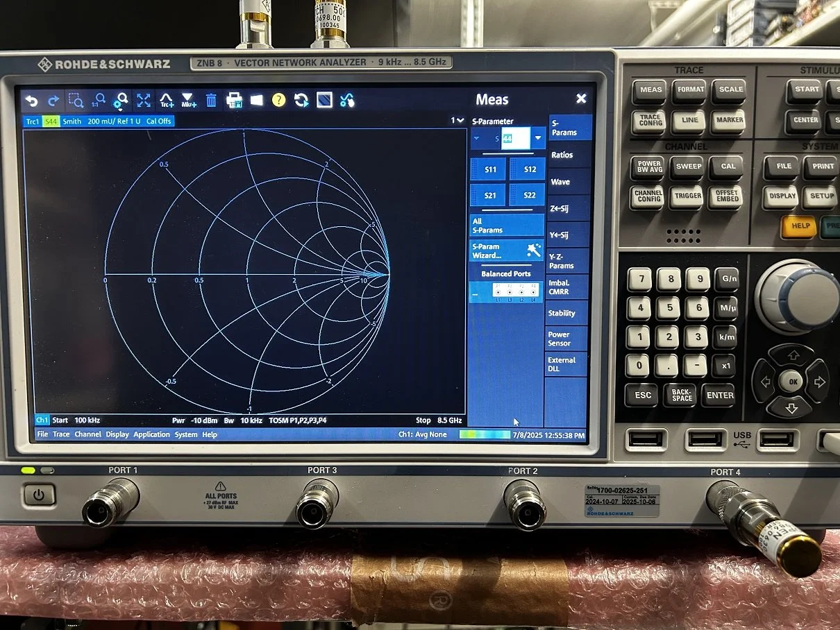Expand the diagram dropdown labeled 1
Viewport: 840px width, 630px height.
coord(457,121)
